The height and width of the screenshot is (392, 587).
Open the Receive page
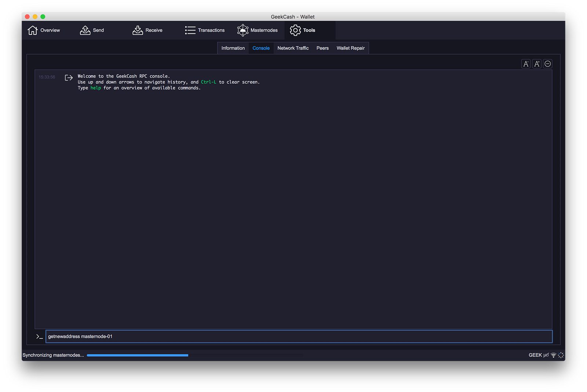pyautogui.click(x=147, y=30)
